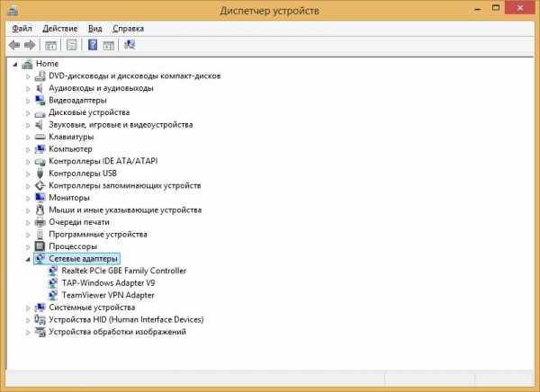
Task: Click the TAP-Windows Adapter V9 icon
Action: 53,283
